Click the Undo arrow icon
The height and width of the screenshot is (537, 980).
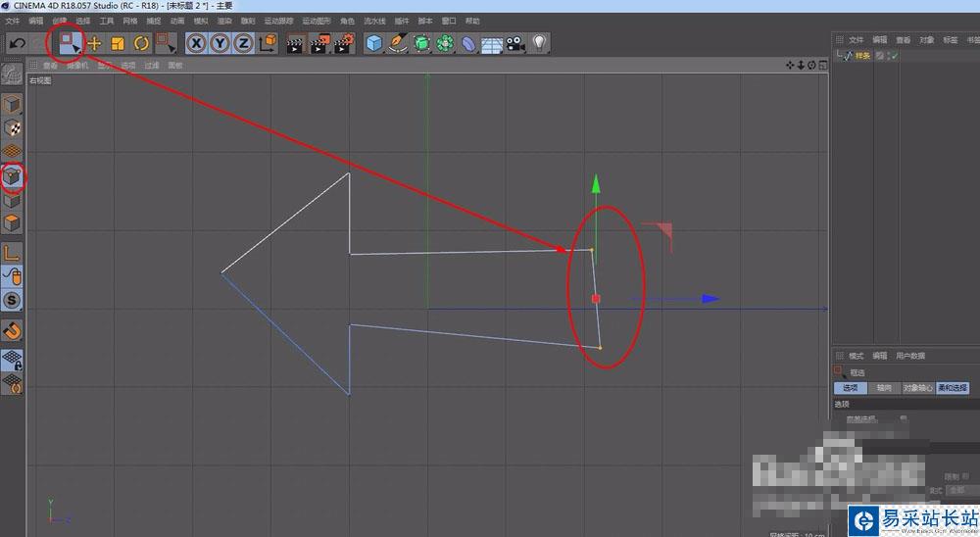coord(18,43)
